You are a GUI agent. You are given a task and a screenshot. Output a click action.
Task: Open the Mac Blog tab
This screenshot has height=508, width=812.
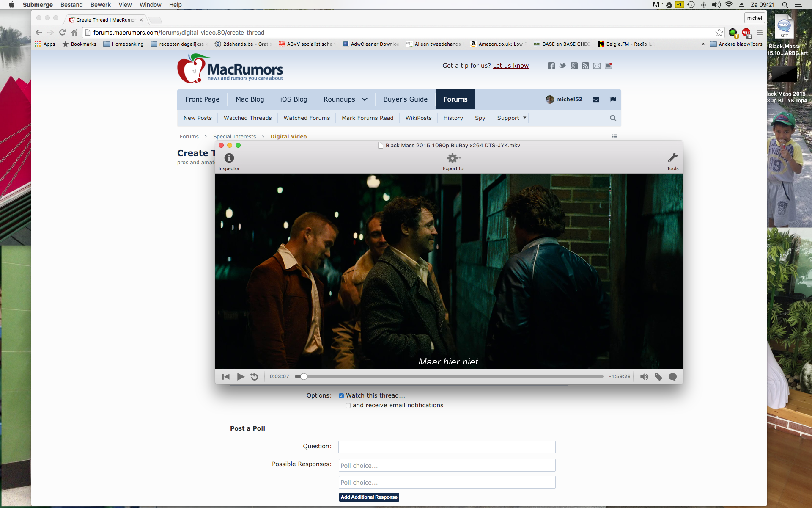point(250,99)
